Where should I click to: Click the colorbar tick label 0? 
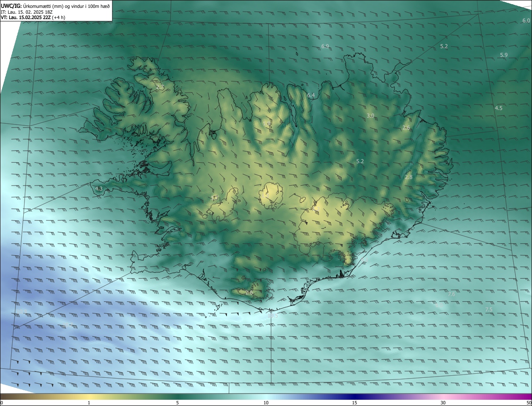click(x=2, y=403)
